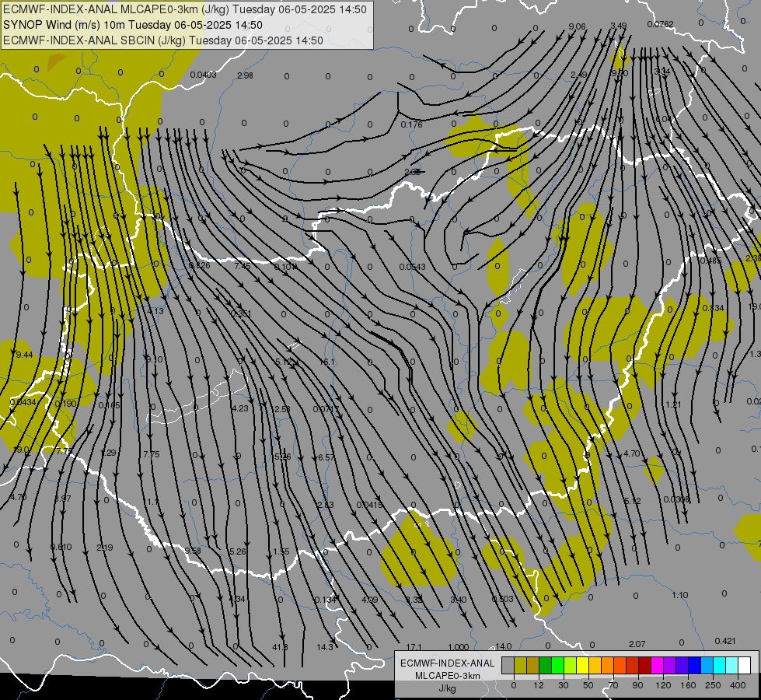761x700 pixels.
Task: Click the legend scale label 50
Action: (x=588, y=685)
